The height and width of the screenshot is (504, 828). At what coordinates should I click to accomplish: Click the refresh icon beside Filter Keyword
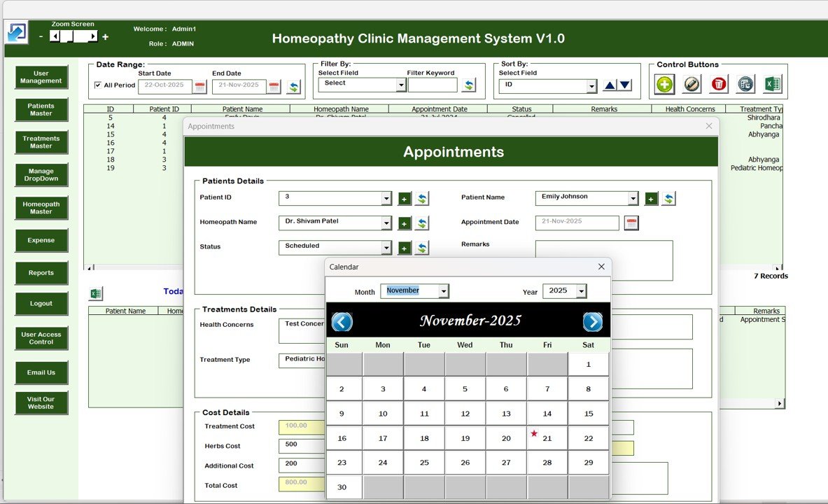click(x=469, y=84)
